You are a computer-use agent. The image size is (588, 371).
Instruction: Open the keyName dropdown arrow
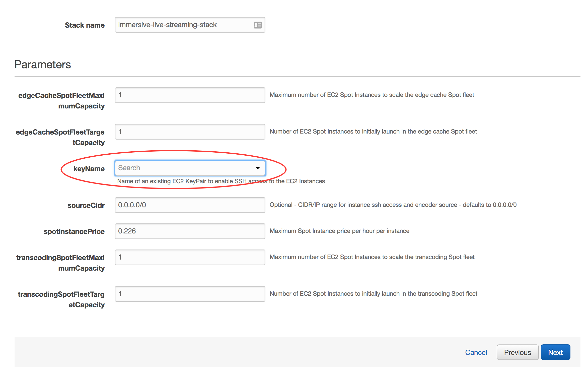(x=258, y=168)
